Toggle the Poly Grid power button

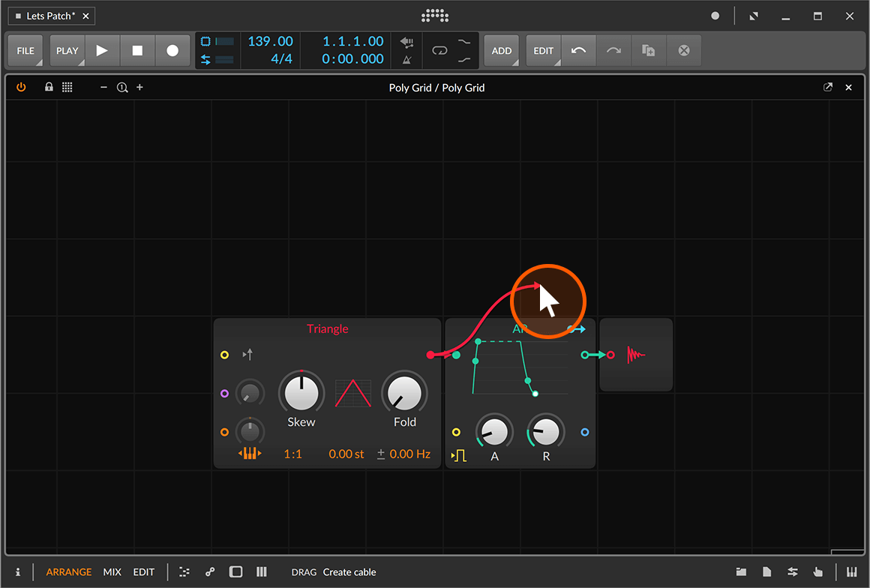point(21,88)
